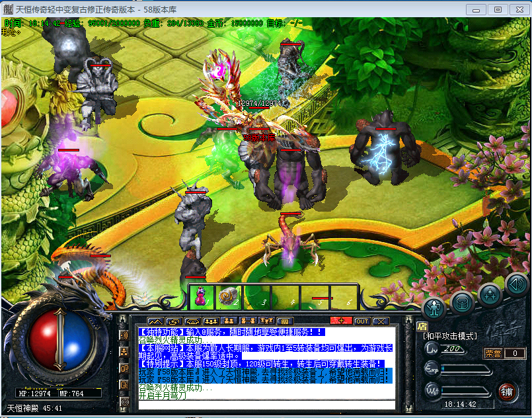Toggle the first chat channel filter on left
The image size is (532, 418).
click(124, 335)
